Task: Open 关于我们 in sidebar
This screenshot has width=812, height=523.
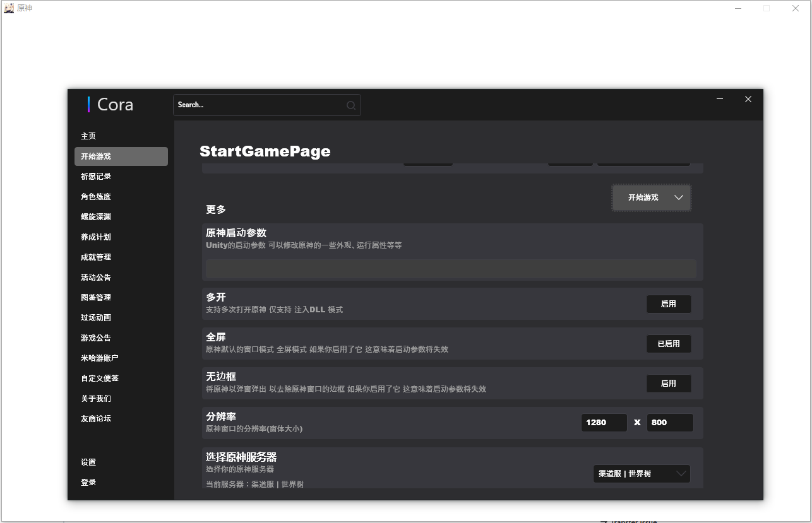Action: pyautogui.click(x=121, y=399)
